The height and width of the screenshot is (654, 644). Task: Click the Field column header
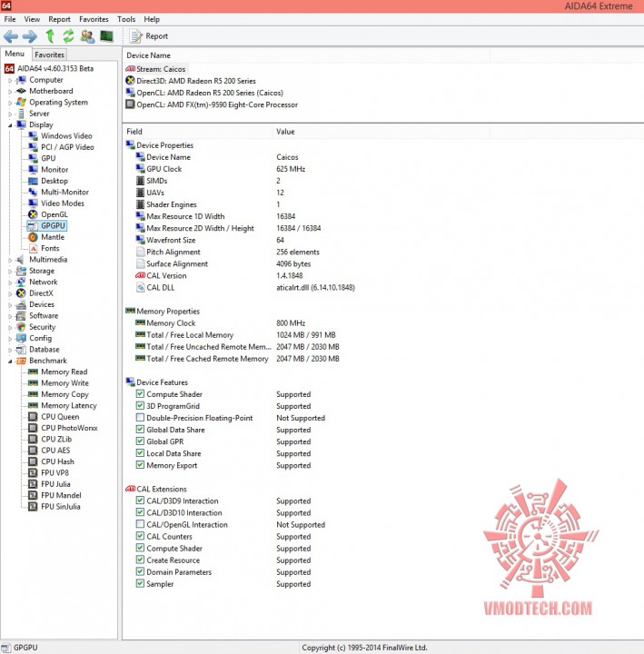point(198,132)
